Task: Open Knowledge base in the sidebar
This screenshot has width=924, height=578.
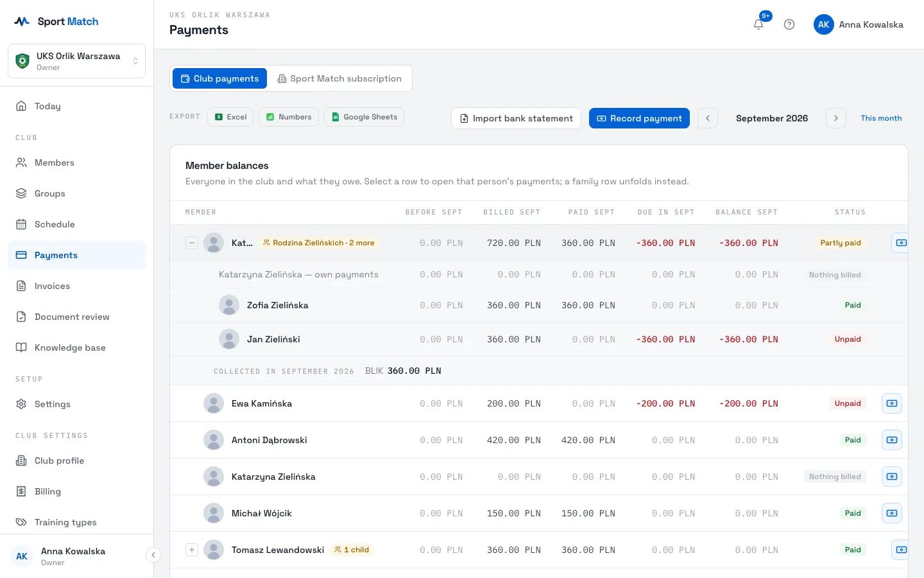Action: 77,347
